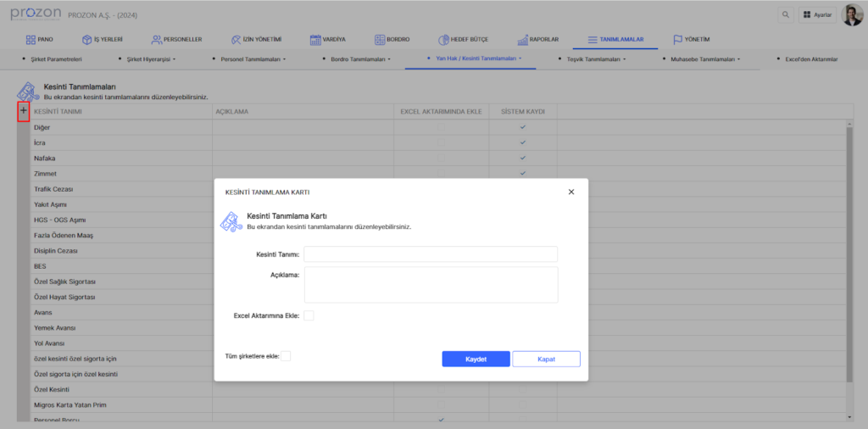Expand Bordro Tanımlamaları dropdown
This screenshot has width=868, height=429.
(x=362, y=59)
